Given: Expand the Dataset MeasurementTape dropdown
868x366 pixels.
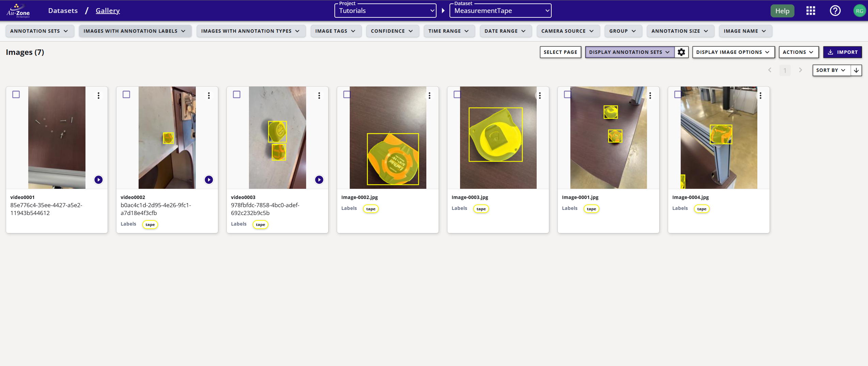Looking at the screenshot, I should pos(500,11).
